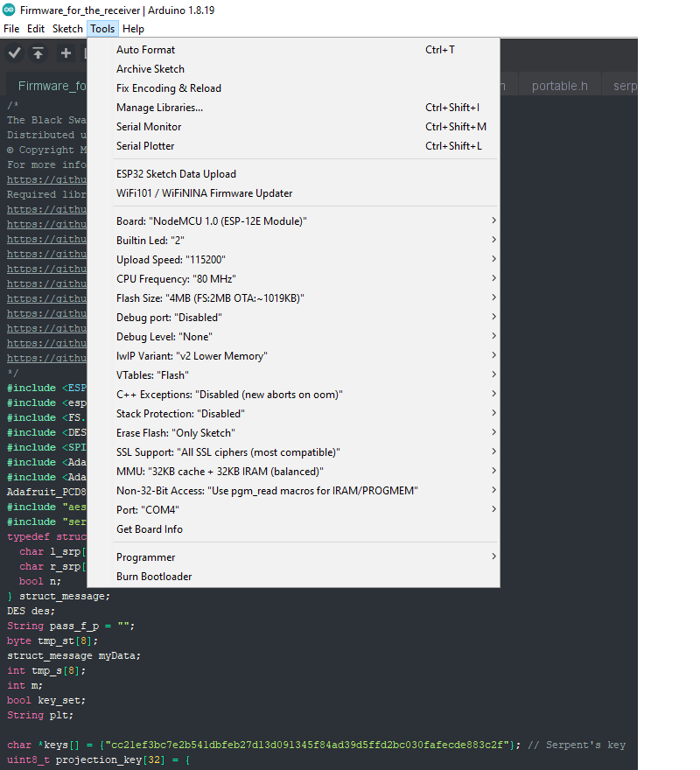700x770 pixels.
Task: Click the 'int tmp_s[8];' line
Action: click(46, 670)
